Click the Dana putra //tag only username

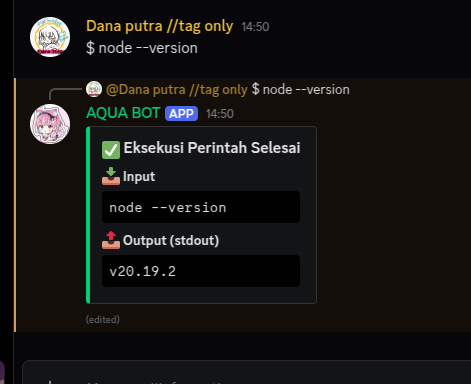pyautogui.click(x=159, y=26)
